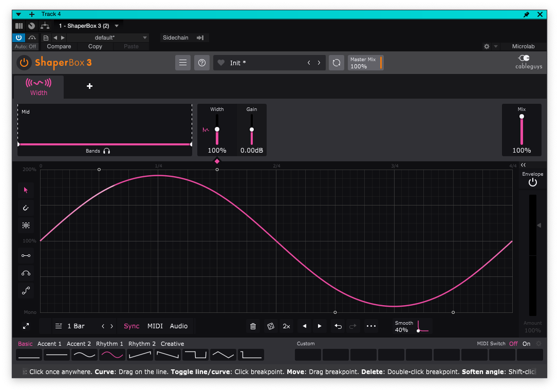Open the Basic wave preset category
Viewport: 559px width, 392px height.
25,344
